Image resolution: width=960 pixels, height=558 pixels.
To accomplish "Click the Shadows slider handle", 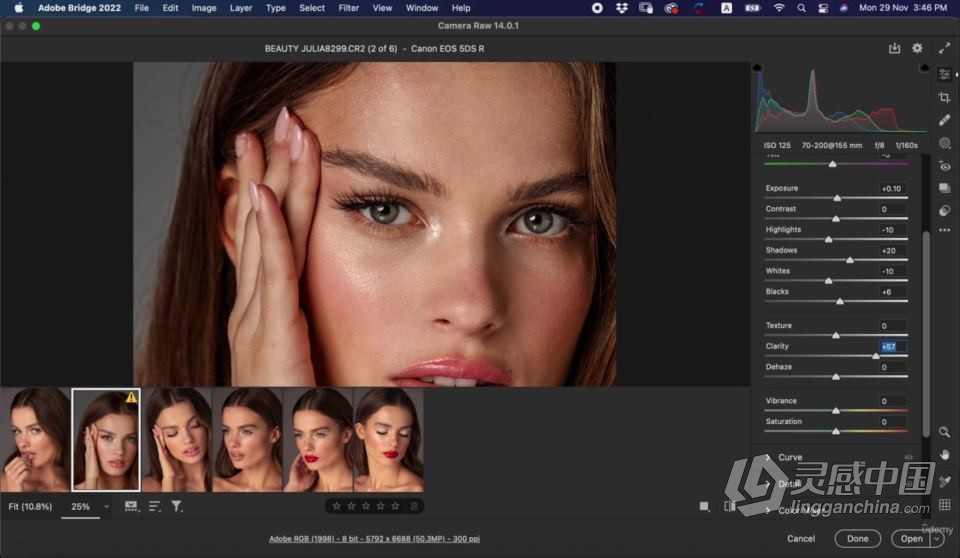I will 850,260.
